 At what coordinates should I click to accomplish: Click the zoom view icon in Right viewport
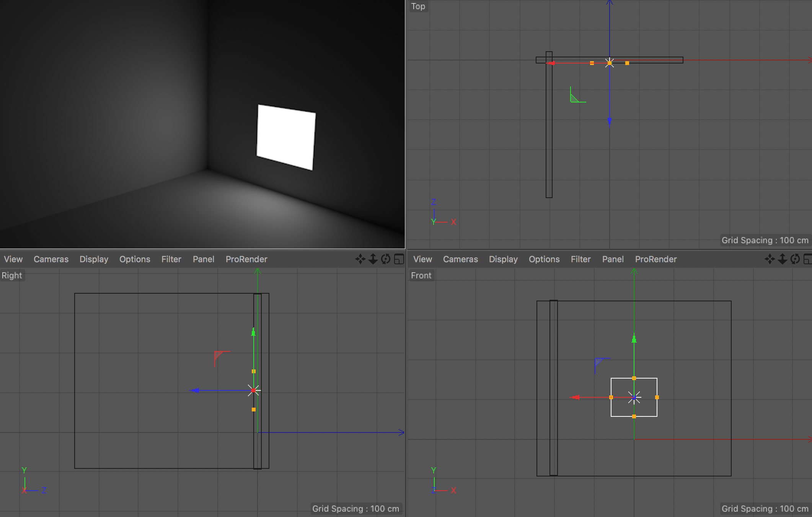[x=373, y=259]
